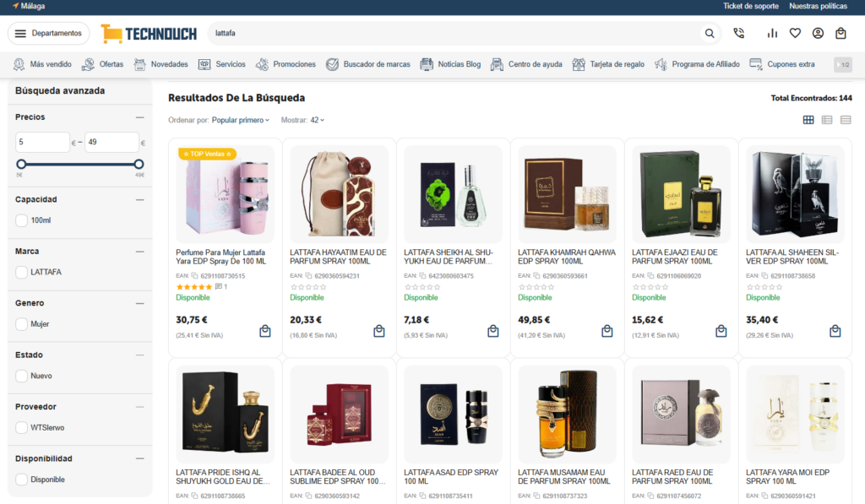Add Lattafa Yara 30,75 € to cart
865x504 pixels.
pyautogui.click(x=265, y=331)
